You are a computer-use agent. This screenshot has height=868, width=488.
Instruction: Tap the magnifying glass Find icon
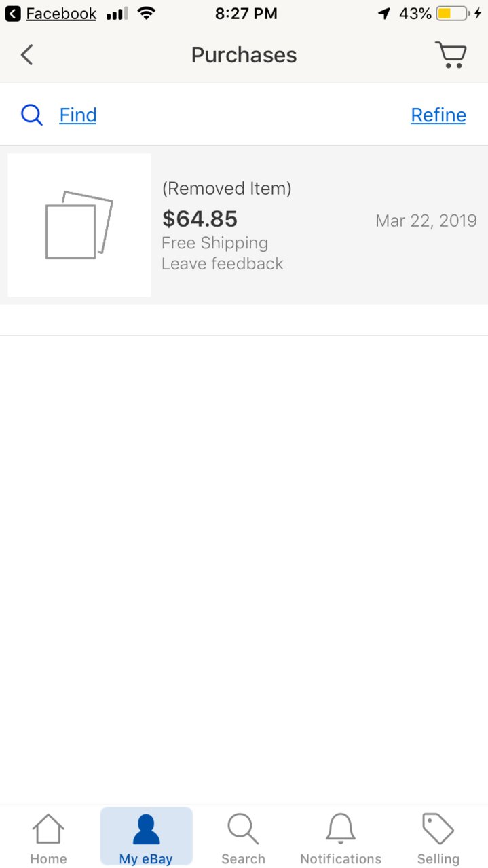tap(32, 115)
